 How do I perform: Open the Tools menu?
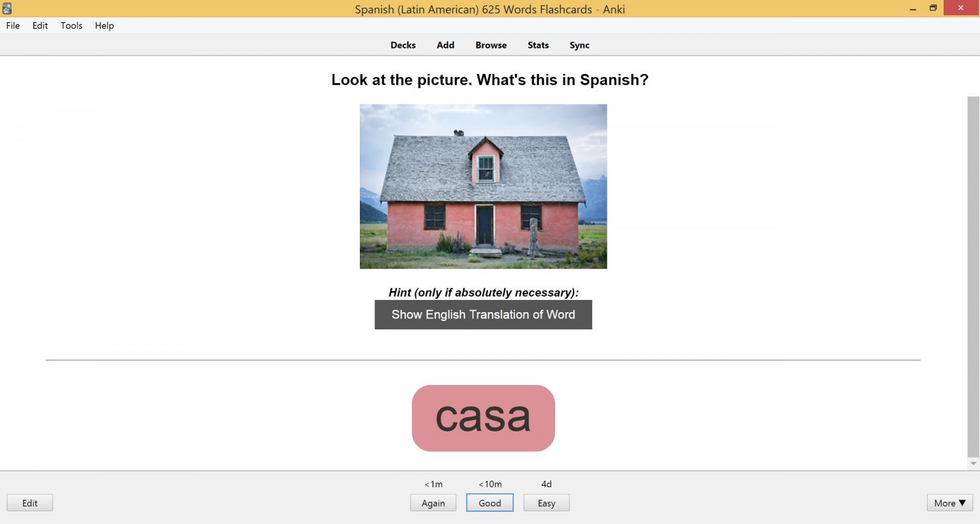click(71, 26)
